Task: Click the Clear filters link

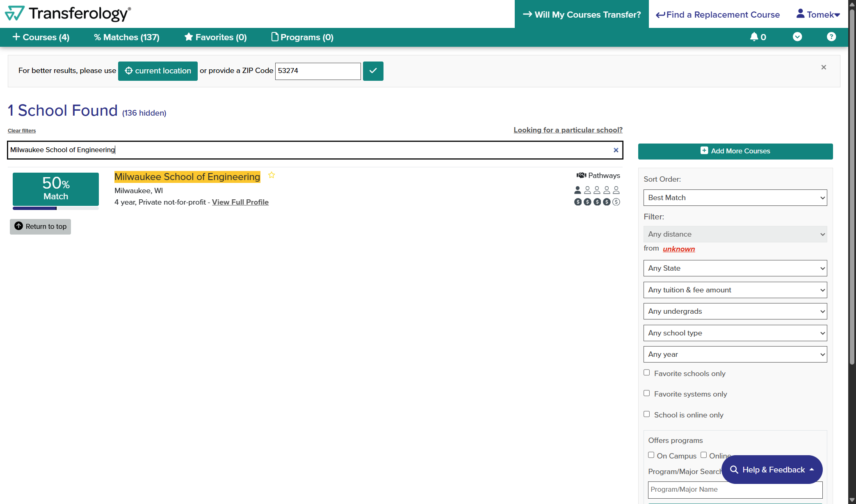Action: tap(22, 131)
